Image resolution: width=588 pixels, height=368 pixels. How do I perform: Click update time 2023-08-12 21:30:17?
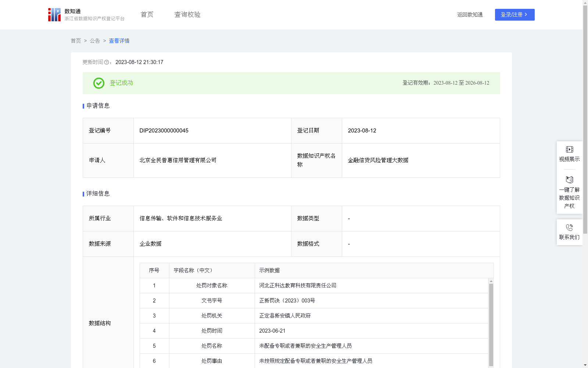pos(139,63)
